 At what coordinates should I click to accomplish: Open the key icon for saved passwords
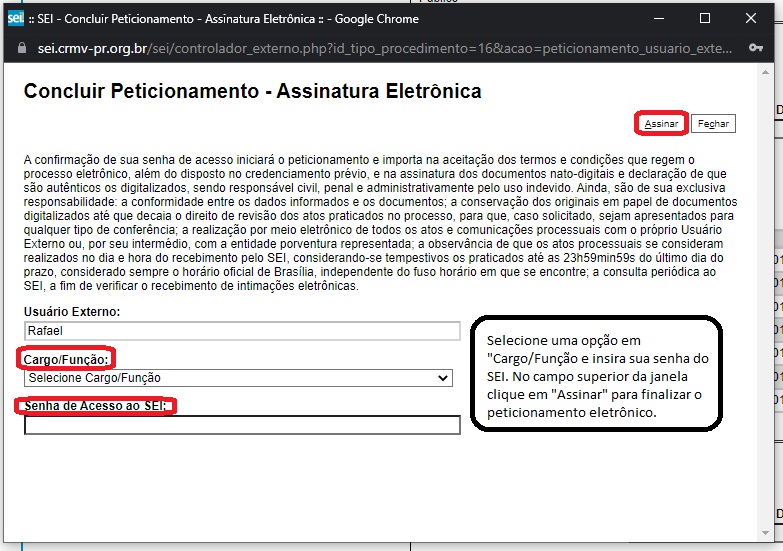coord(757,47)
